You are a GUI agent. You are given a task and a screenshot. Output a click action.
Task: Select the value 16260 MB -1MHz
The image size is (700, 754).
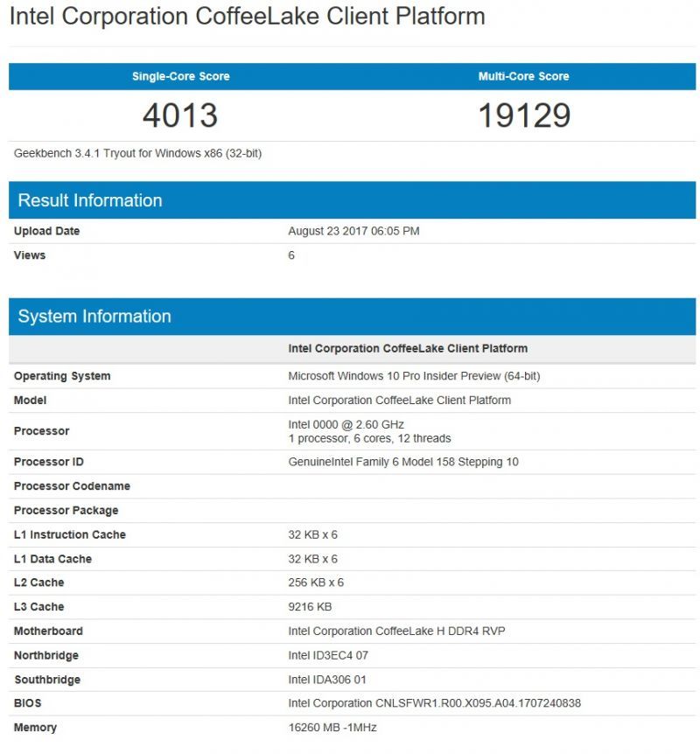(332, 727)
